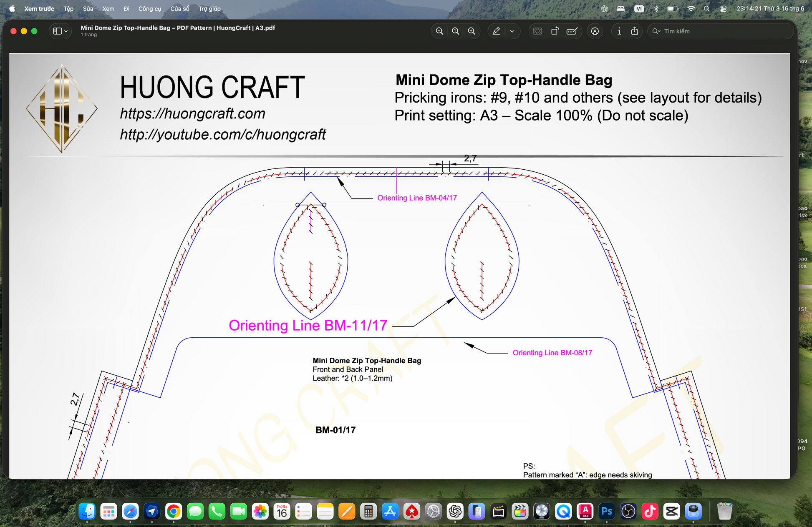Zoom in using the magnifier plus icon
This screenshot has height=527, width=812.
click(x=472, y=31)
